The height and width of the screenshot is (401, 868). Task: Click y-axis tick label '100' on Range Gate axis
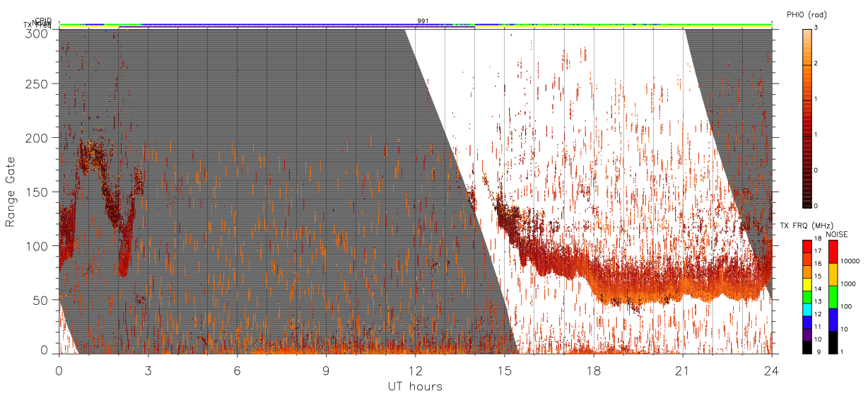(x=37, y=246)
